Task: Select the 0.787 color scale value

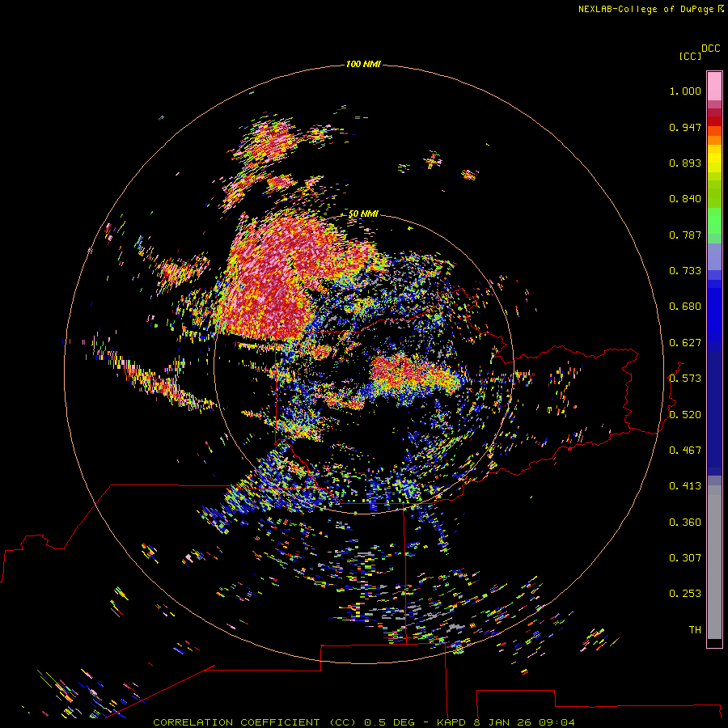Action: click(685, 235)
